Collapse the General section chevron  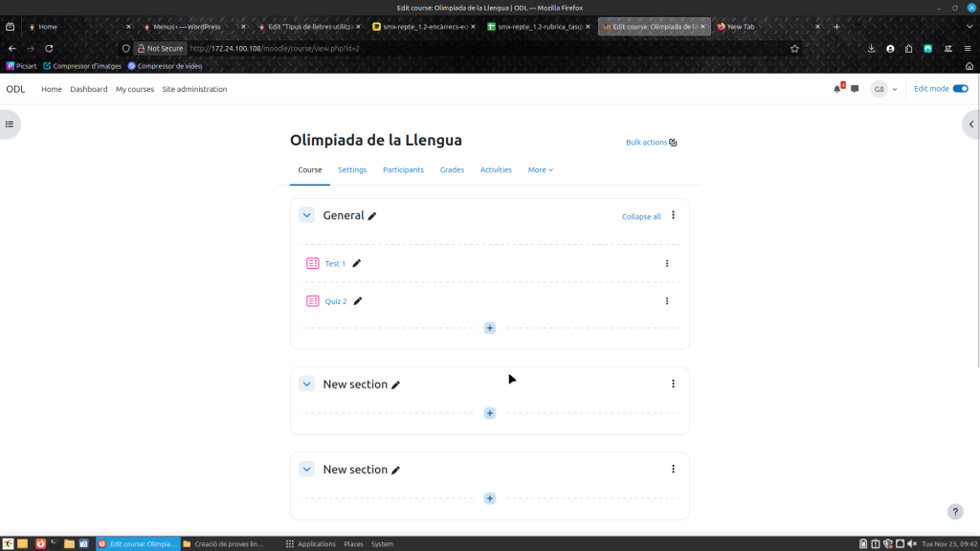click(306, 215)
